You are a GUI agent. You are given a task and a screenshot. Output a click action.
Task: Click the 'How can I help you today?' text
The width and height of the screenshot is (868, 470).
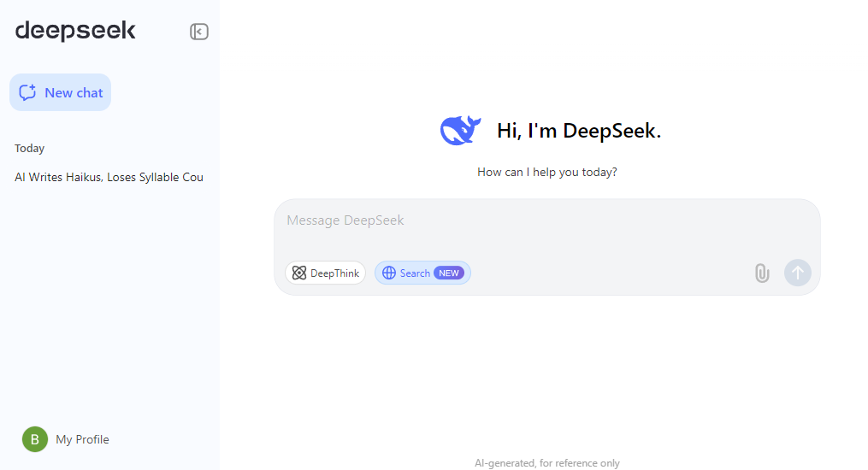(x=547, y=172)
